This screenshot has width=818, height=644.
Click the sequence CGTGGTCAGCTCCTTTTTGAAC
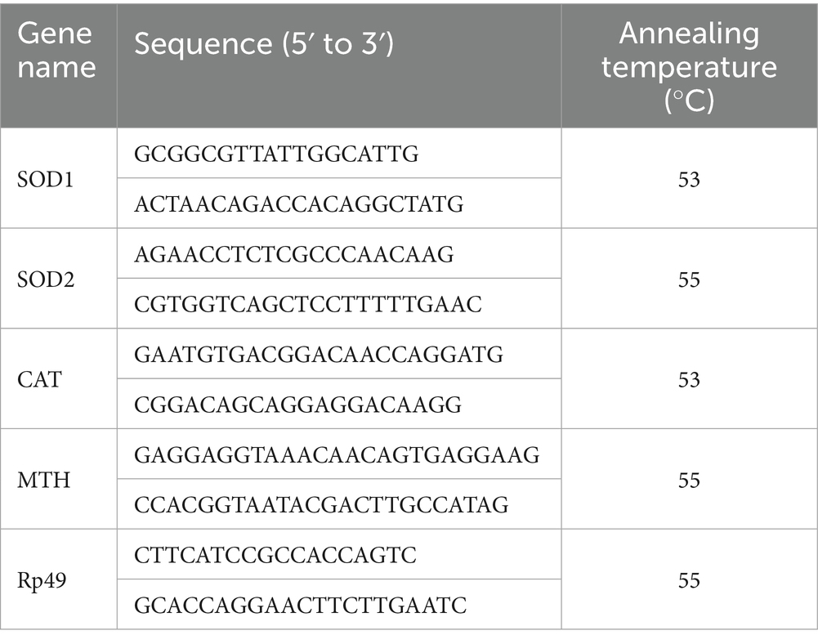[x=309, y=304]
